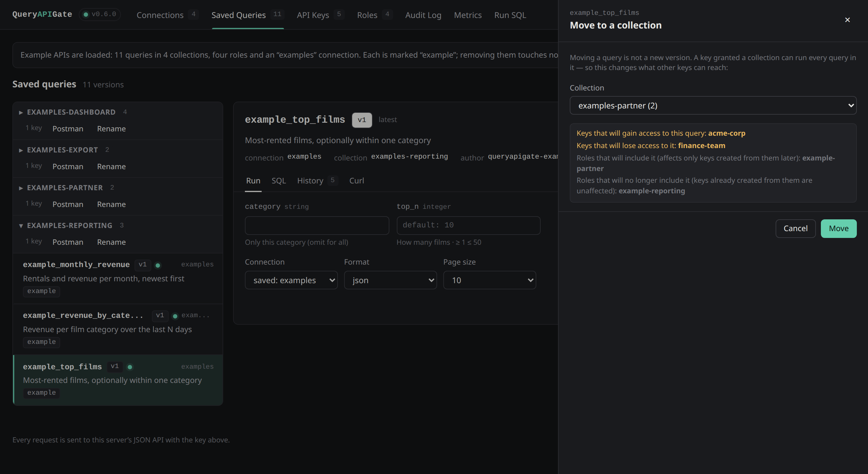
Task: Rename the EXAMPLES-REPORTING collection
Action: (x=111, y=242)
